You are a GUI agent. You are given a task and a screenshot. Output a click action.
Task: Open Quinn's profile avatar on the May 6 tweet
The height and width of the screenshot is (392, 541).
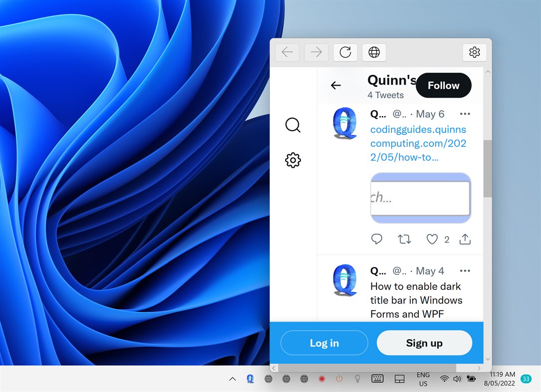tap(345, 123)
